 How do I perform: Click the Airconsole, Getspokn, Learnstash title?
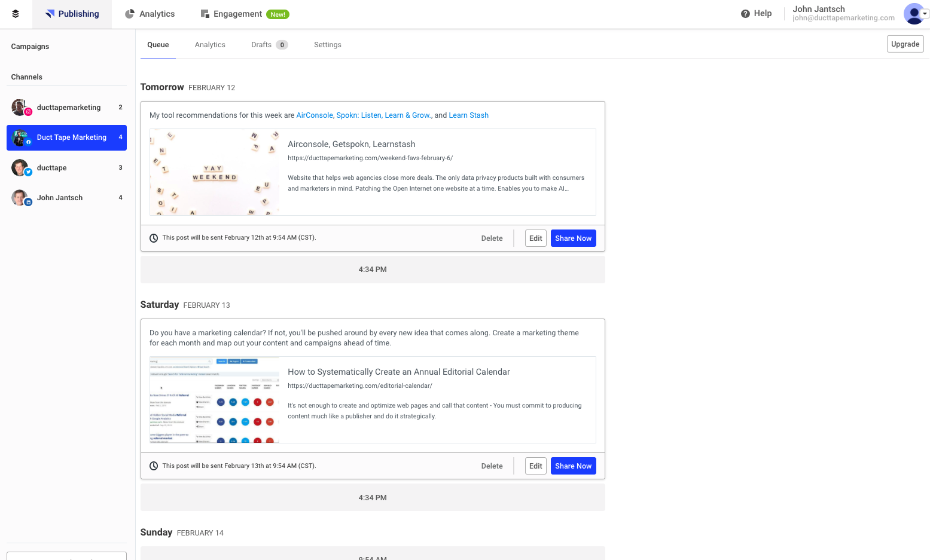[352, 144]
